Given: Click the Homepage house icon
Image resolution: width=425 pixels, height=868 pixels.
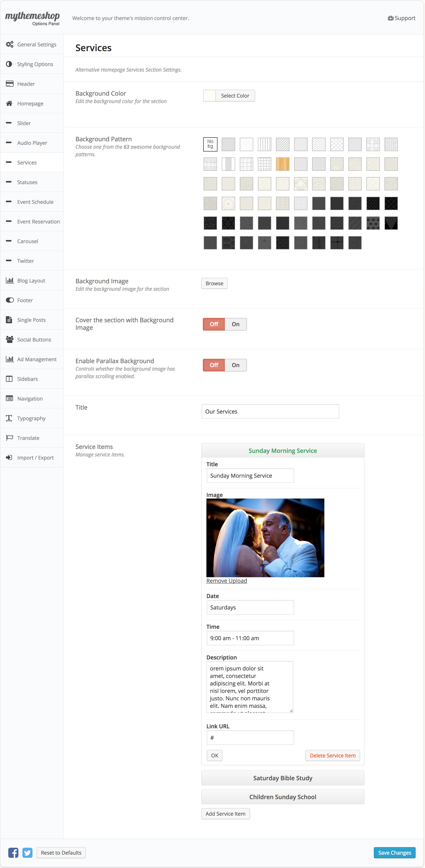Looking at the screenshot, I should coord(9,103).
